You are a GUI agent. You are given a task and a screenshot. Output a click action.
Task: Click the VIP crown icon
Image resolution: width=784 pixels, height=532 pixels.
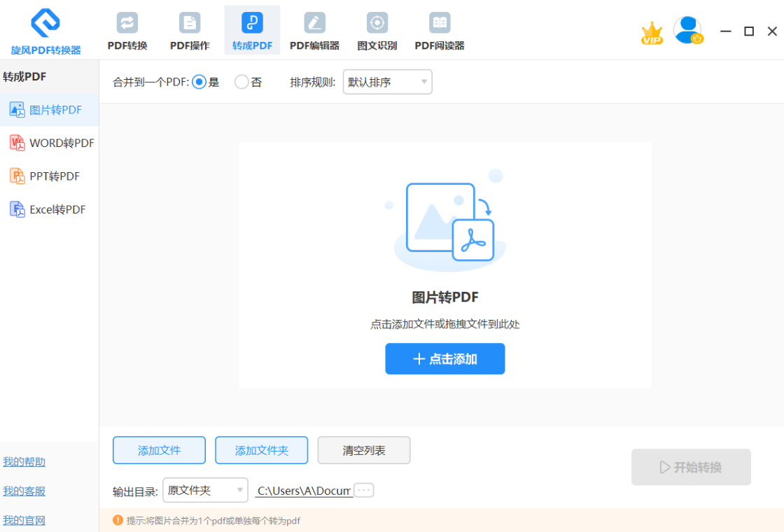[x=652, y=33]
